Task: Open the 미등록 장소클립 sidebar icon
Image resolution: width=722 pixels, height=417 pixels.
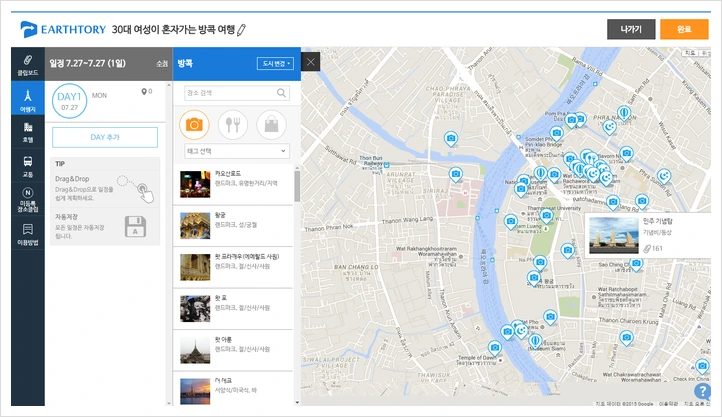Action: 28,200
